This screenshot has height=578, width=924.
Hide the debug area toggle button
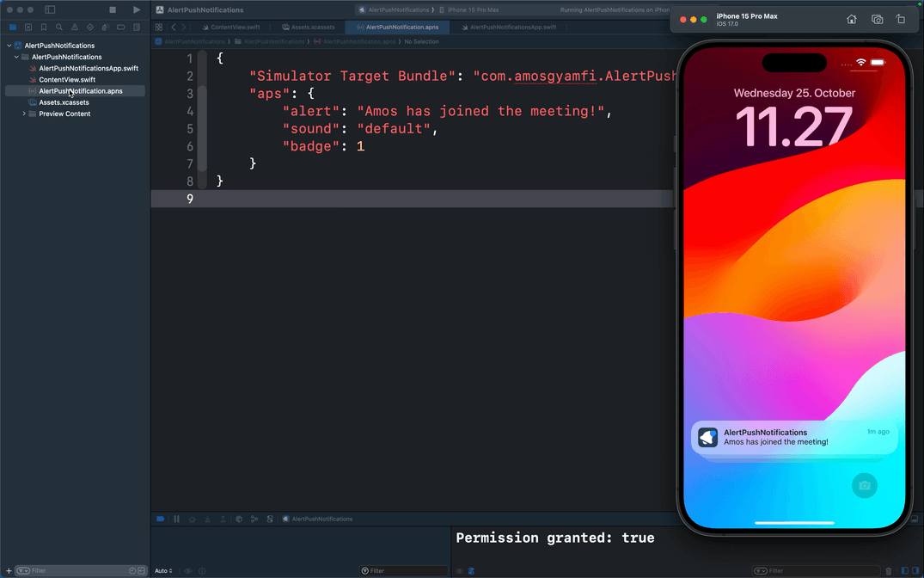pyautogui.click(x=915, y=519)
